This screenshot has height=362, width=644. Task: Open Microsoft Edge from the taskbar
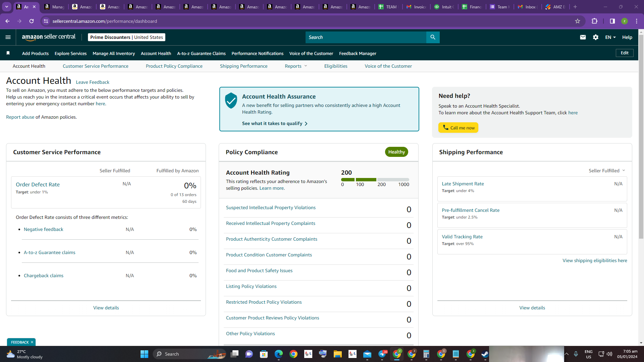pyautogui.click(x=279, y=354)
